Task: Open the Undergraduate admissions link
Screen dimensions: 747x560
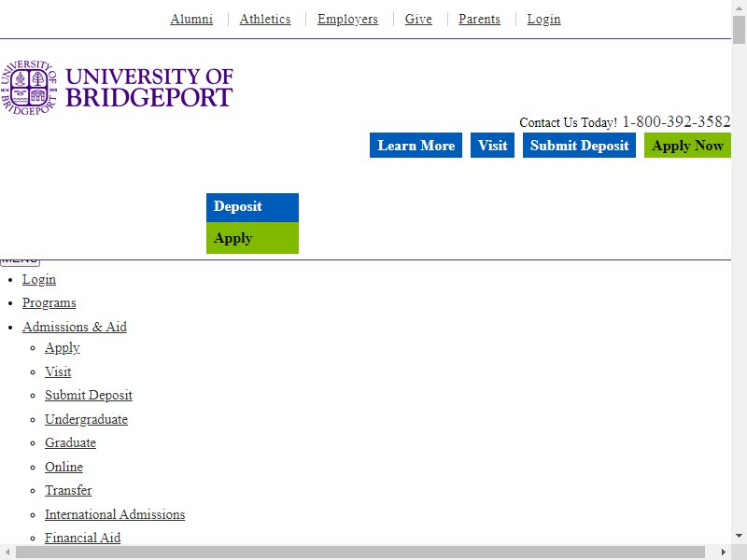Action: tap(86, 419)
